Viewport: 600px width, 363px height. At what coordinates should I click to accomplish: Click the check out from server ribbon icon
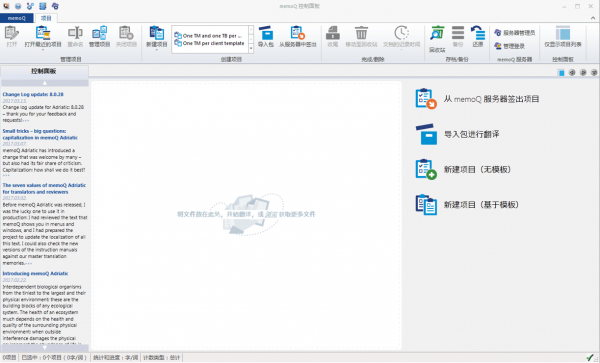pos(297,34)
